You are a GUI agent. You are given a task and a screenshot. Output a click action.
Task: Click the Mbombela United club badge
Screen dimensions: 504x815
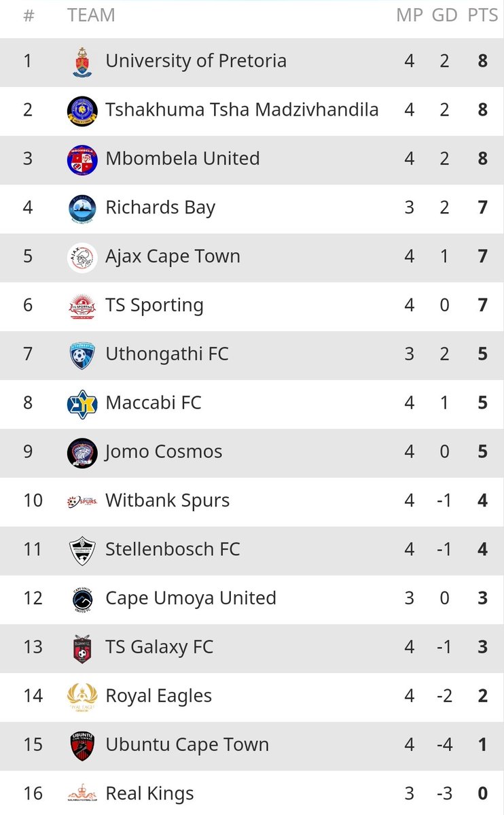[82, 160]
